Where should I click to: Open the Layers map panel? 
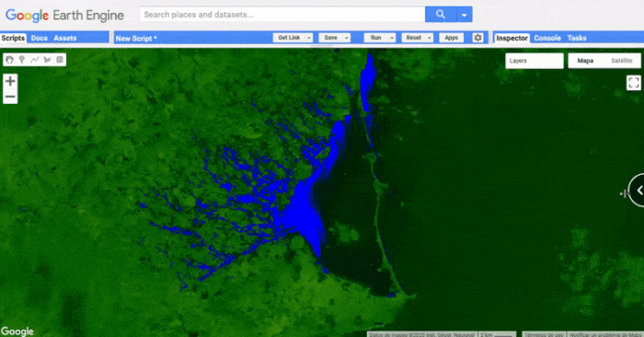click(535, 61)
